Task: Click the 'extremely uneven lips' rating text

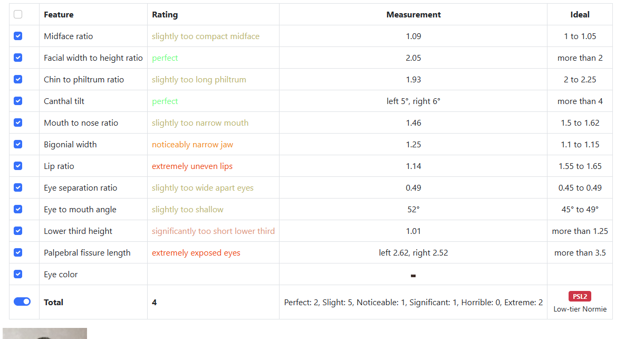Action: pyautogui.click(x=192, y=166)
